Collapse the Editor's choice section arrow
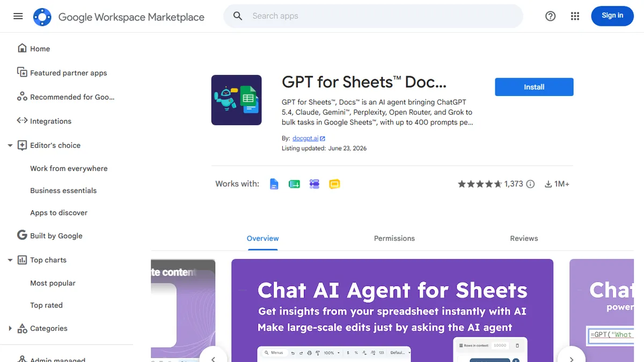Viewport: 644px width, 362px height. point(10,145)
